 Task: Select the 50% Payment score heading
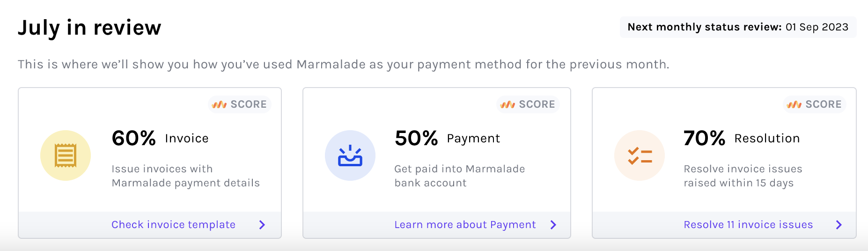447,138
